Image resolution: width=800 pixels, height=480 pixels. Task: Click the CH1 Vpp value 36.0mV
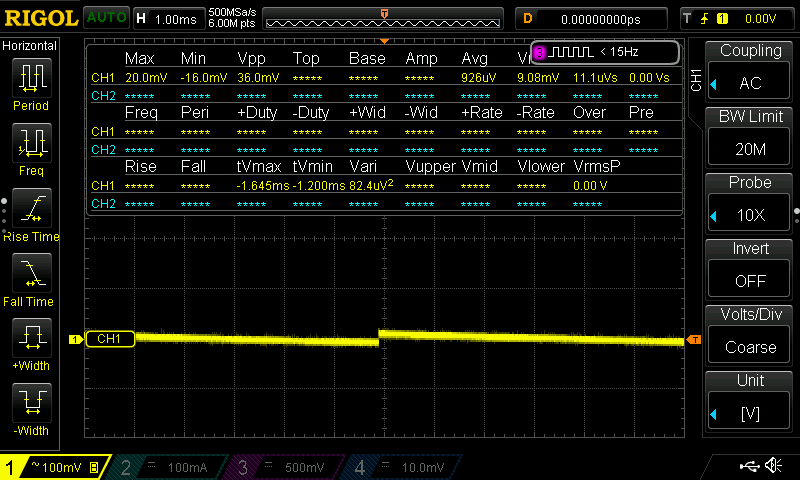258,78
